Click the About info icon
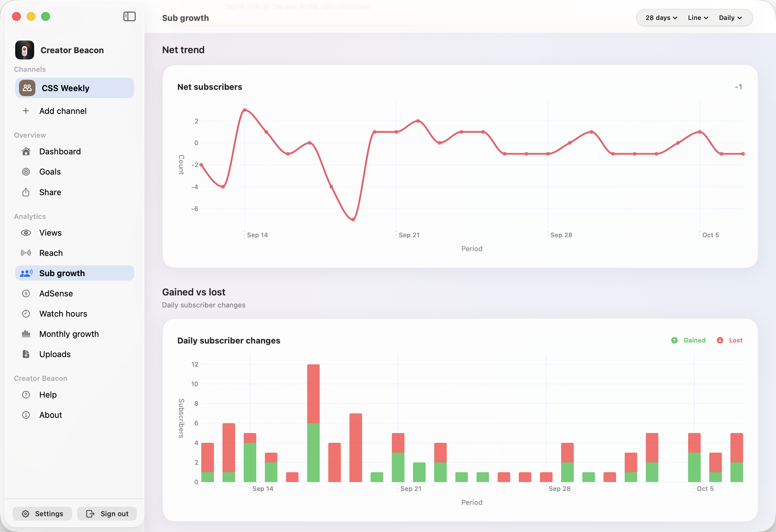The width and height of the screenshot is (776, 532). click(26, 415)
